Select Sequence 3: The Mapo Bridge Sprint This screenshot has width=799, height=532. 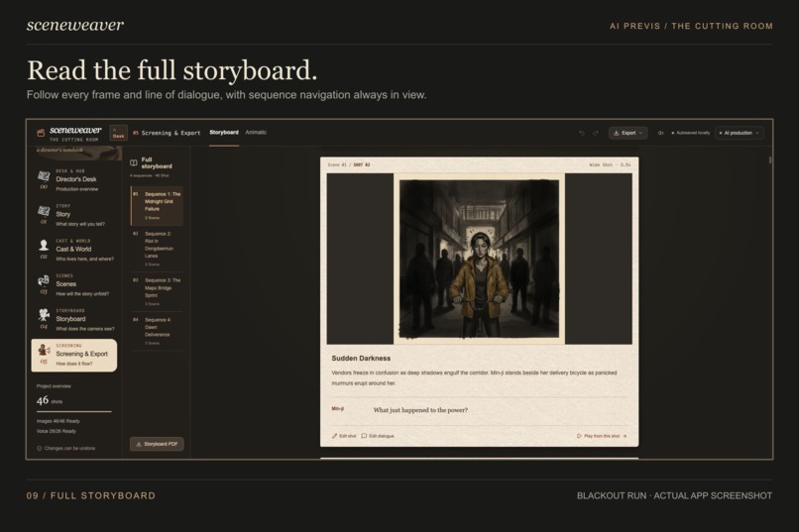[157, 291]
